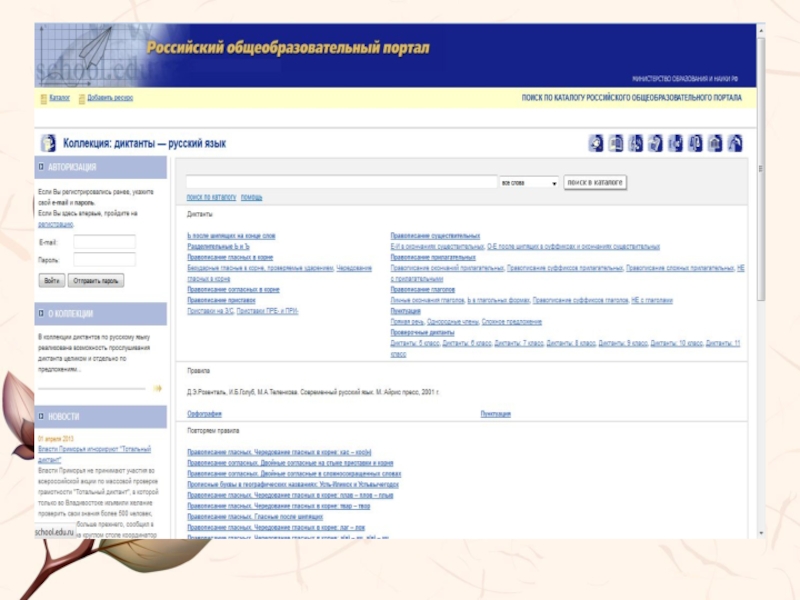Image resolution: width=800 pixels, height=600 pixels.
Task: Click the book icon beside the Коллекция title
Action: (x=48, y=143)
